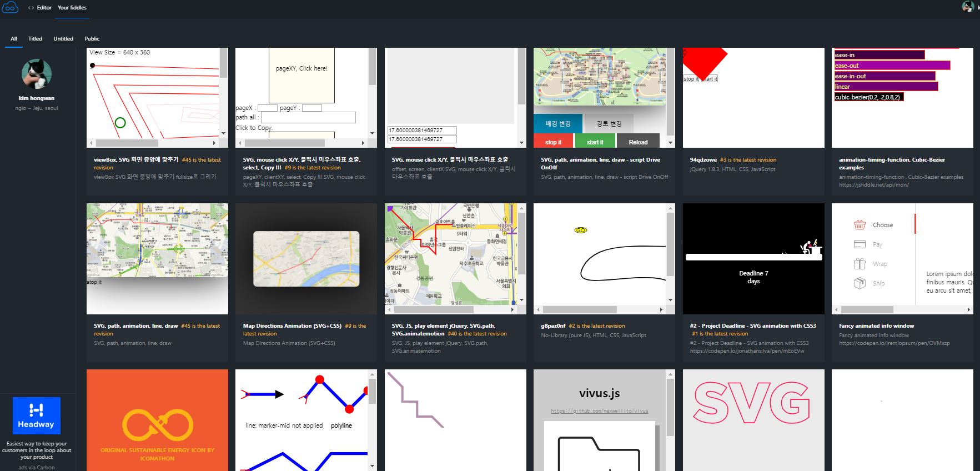Click the linear bar in the preview
980x471 pixels.
pos(886,87)
